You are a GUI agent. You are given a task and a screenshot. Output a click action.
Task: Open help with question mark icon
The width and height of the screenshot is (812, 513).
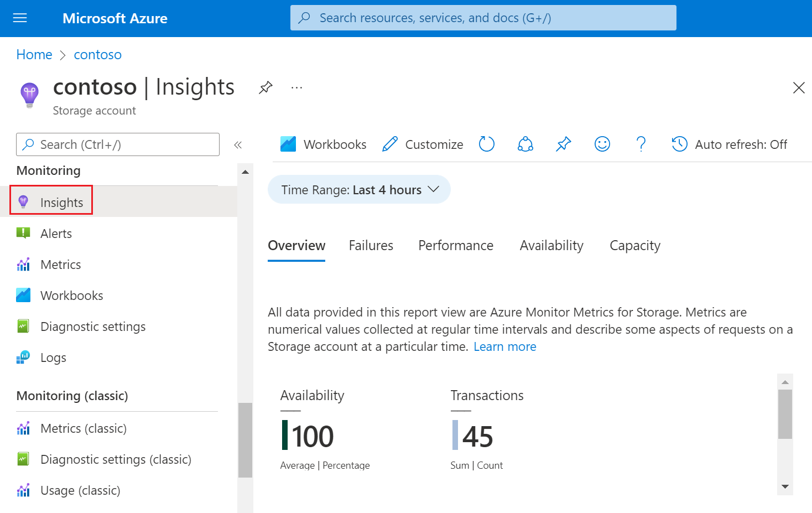[641, 144]
